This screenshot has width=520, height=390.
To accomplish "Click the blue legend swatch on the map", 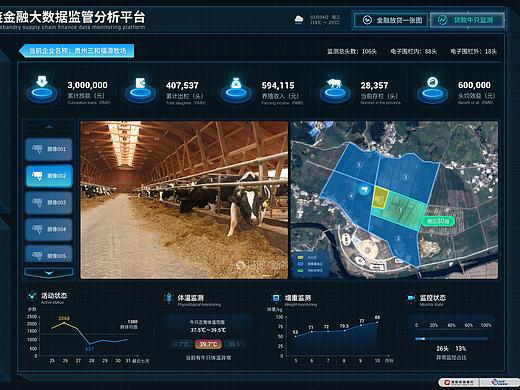I will [300, 264].
